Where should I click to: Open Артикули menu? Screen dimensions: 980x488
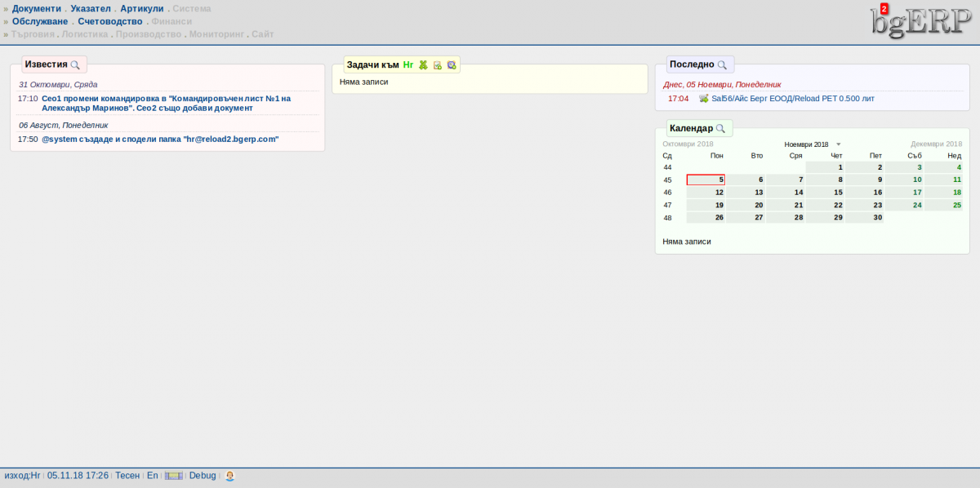(x=142, y=8)
